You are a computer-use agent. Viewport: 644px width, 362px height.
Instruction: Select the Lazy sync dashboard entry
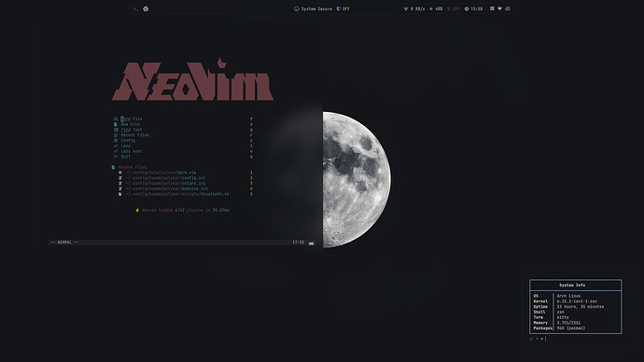[132, 151]
